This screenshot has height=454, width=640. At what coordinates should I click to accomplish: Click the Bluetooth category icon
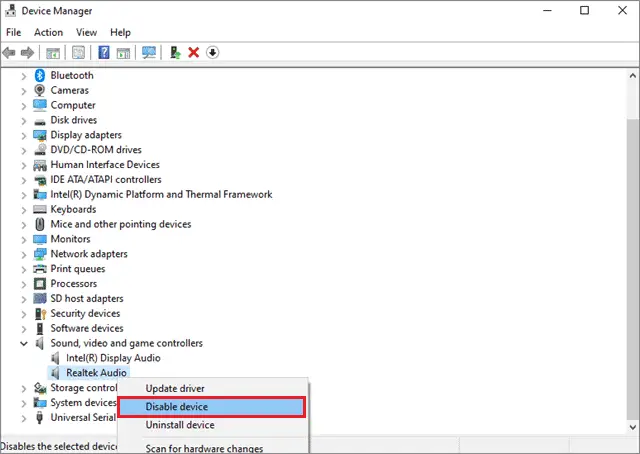click(40, 76)
